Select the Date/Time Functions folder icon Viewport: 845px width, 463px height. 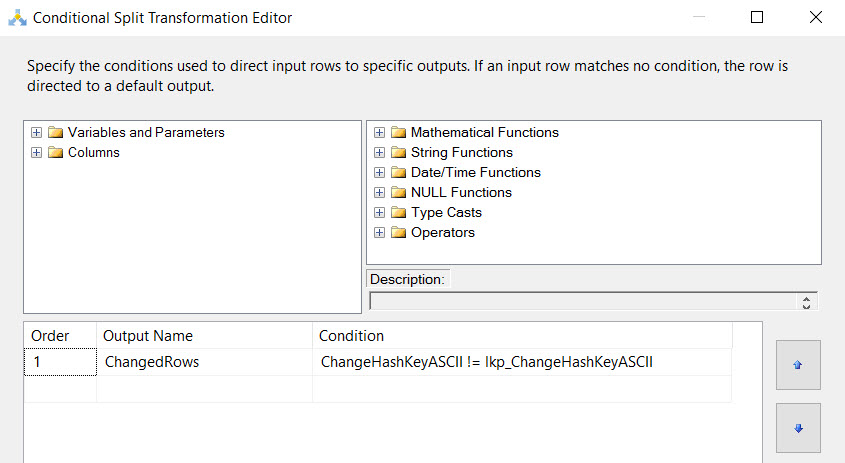point(398,172)
